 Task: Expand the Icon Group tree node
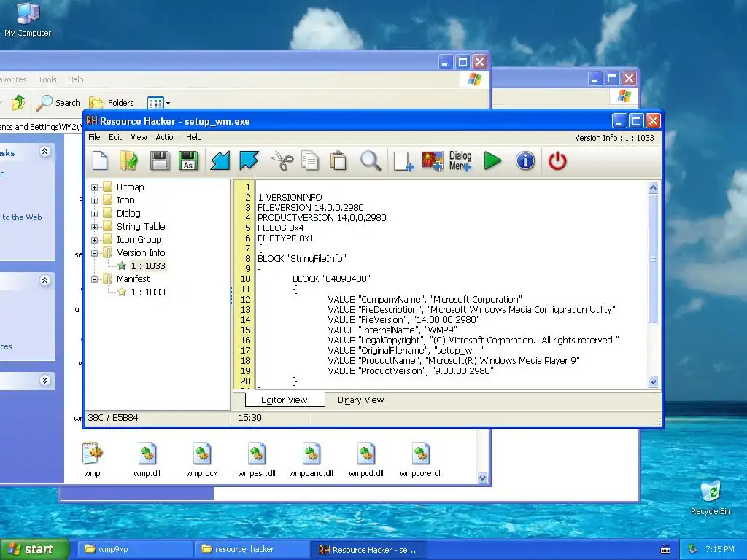pyautogui.click(x=94, y=240)
